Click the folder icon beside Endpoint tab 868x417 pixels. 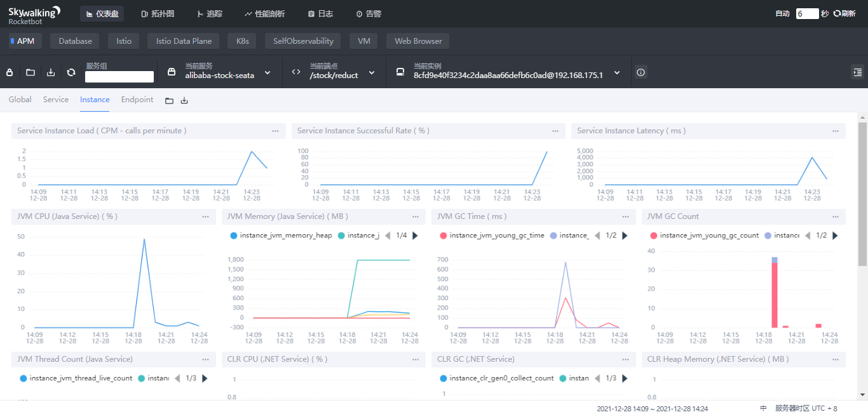[169, 100]
